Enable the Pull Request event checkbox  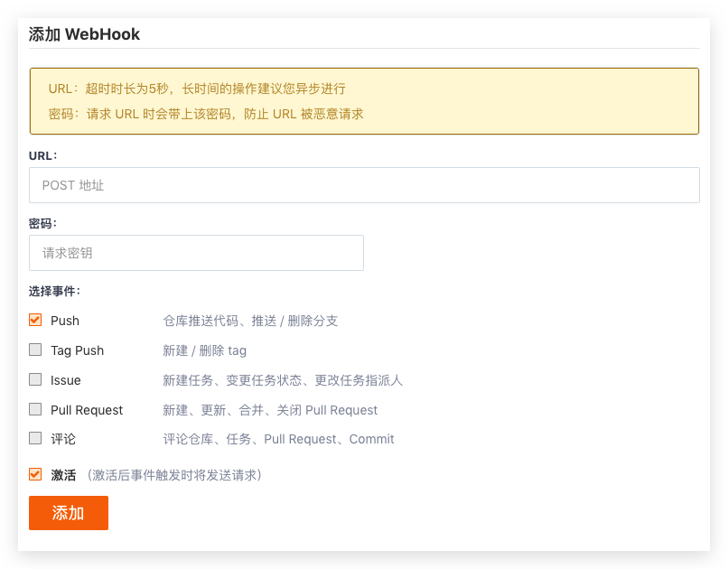34,410
